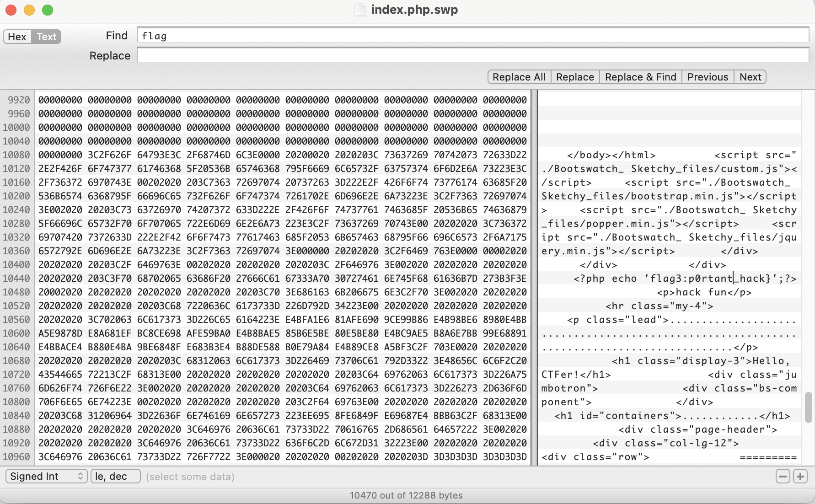Switch to Hex search mode
Viewport: 815px width, 504px height.
(17, 37)
